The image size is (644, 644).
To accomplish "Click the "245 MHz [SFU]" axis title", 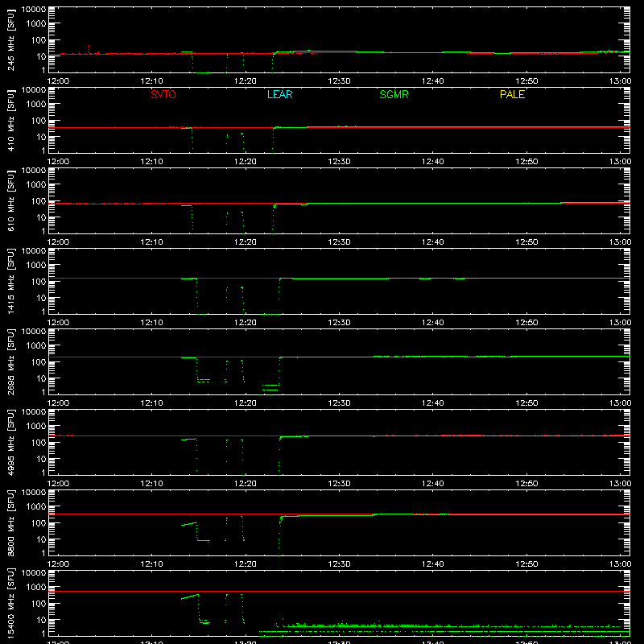I will click(11, 39).
